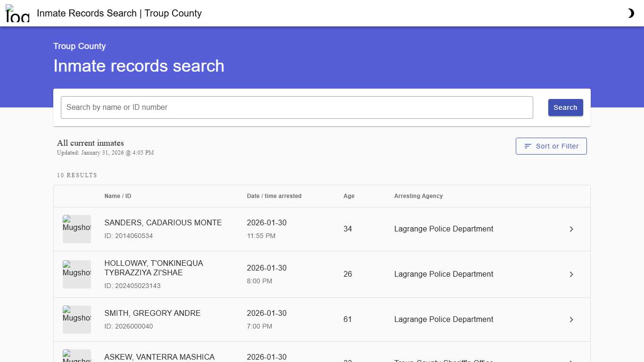Click SMITH, GREGORY ANDRE's mugshot thumbnail

point(76,319)
